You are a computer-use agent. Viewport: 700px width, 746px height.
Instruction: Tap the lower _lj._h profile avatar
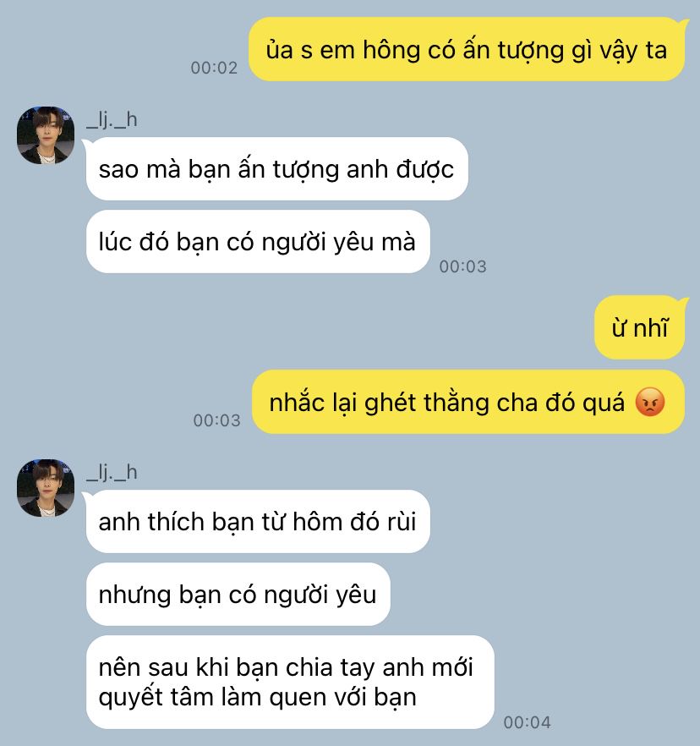[46, 488]
